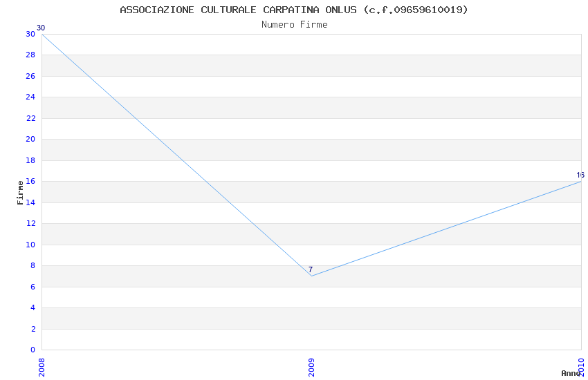This screenshot has height=380, width=588.
Task: Click the subtitle Numero Firme
Action: 295,25
